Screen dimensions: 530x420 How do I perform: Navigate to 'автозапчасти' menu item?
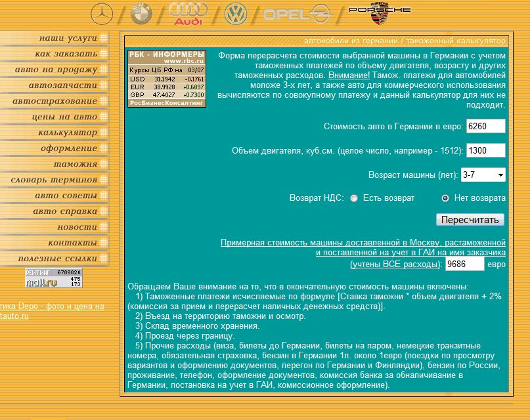62,85
